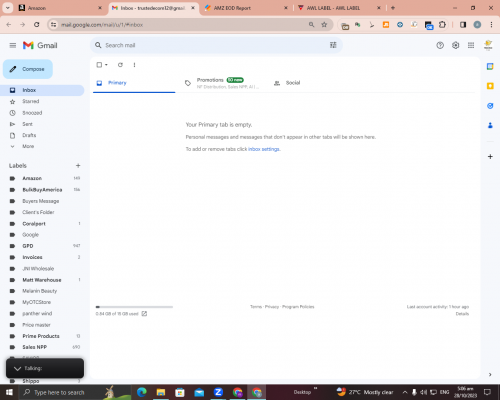Click the Gmail logo
The width and height of the screenshot is (500, 400).
click(x=40, y=45)
